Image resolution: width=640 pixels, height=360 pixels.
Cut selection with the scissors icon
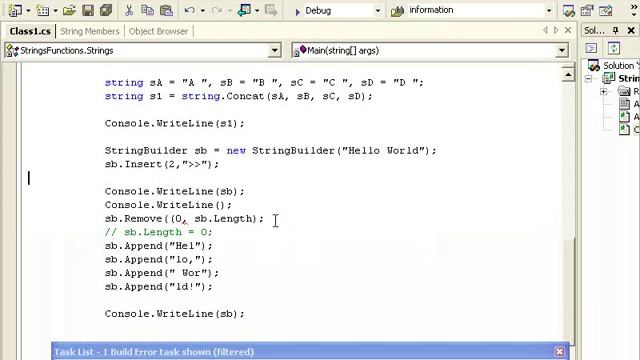point(129,10)
